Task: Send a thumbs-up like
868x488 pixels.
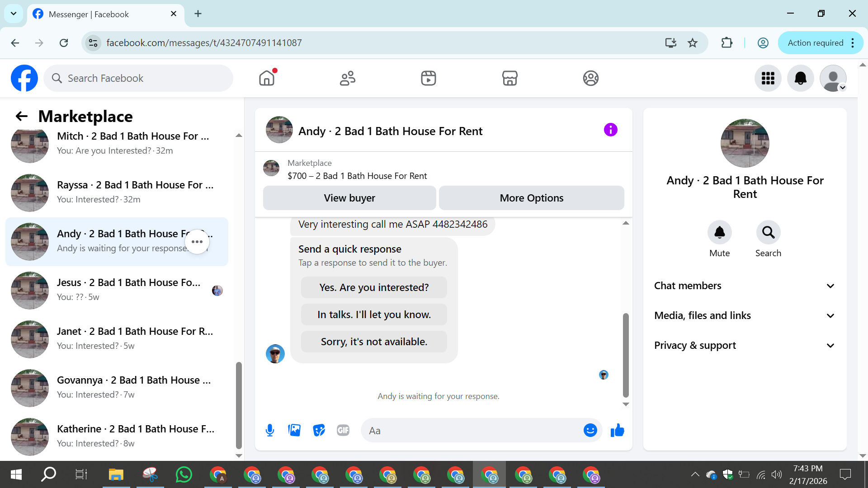Action: tap(617, 430)
